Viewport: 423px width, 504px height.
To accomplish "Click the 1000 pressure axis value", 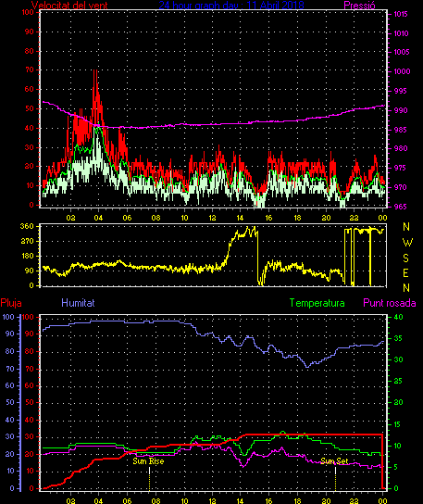I will click(402, 71).
